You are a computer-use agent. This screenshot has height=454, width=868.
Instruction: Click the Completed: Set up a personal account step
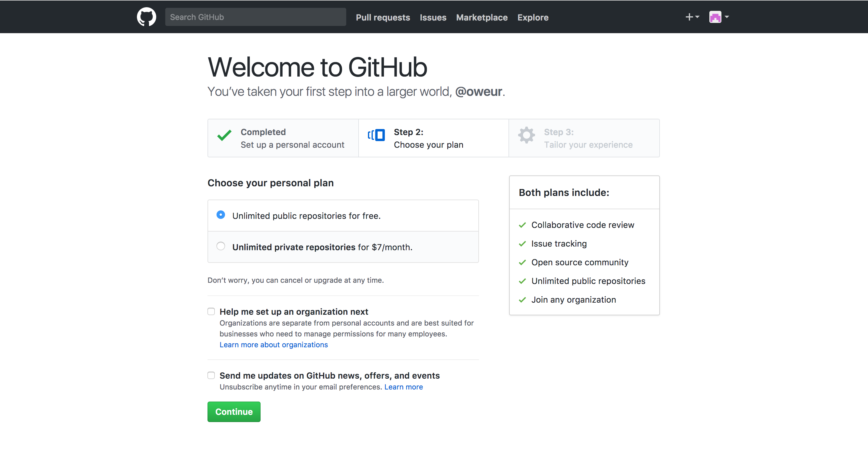pyautogui.click(x=283, y=138)
